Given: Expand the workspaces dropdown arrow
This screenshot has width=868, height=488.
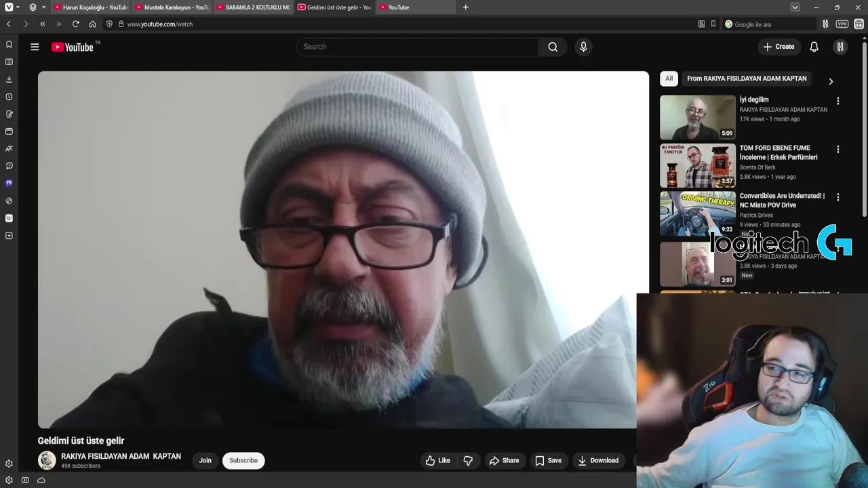Looking at the screenshot, I should 43,7.
